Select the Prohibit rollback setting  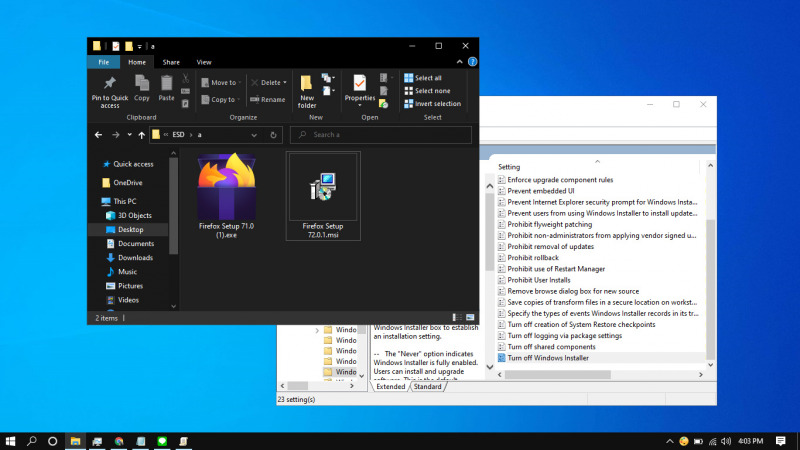[533, 258]
